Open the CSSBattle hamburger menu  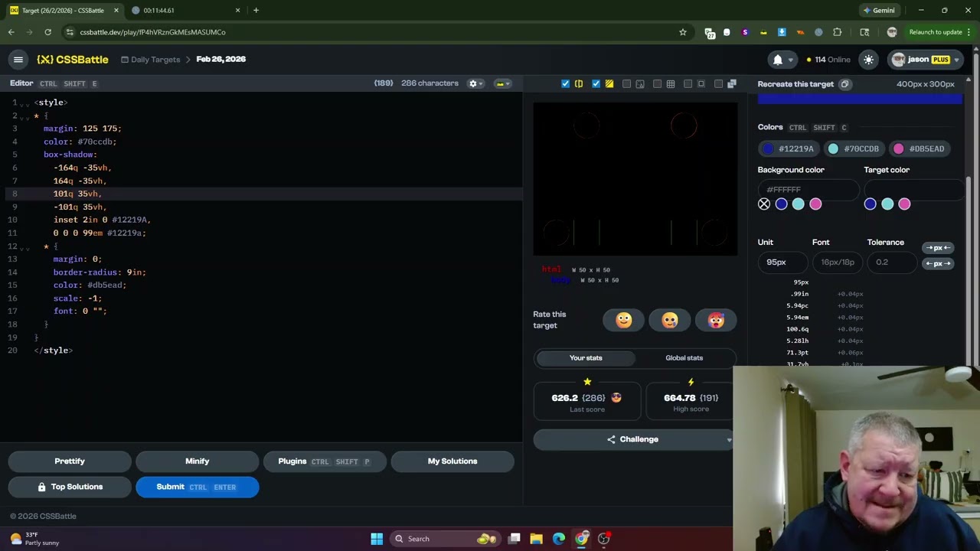pyautogui.click(x=18, y=59)
